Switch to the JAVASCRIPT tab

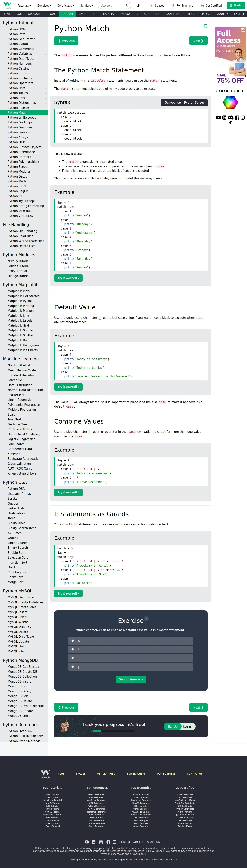point(36,14)
